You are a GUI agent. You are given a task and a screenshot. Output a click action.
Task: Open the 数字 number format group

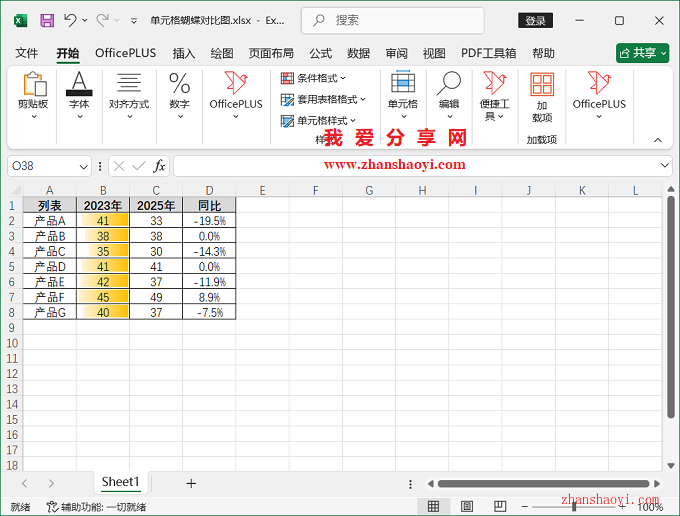pyautogui.click(x=179, y=96)
